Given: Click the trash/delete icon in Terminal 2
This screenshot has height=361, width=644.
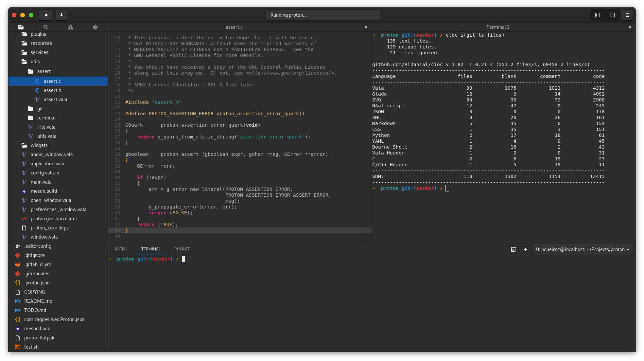Looking at the screenshot, I should coord(513,249).
